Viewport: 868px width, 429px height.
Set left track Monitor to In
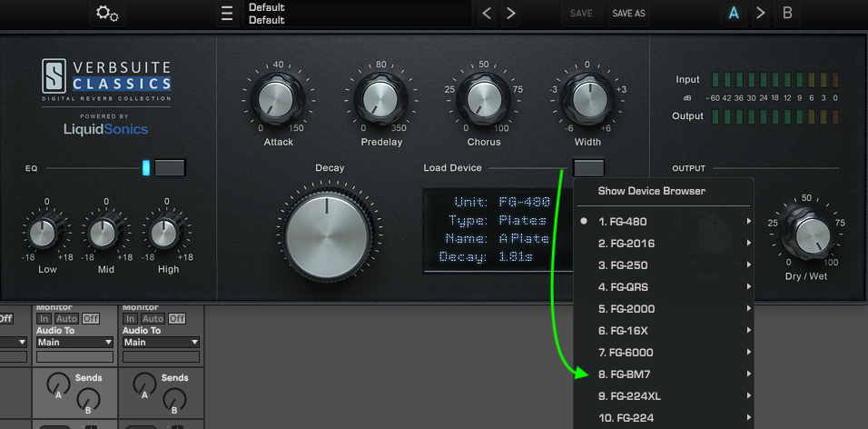(44, 319)
